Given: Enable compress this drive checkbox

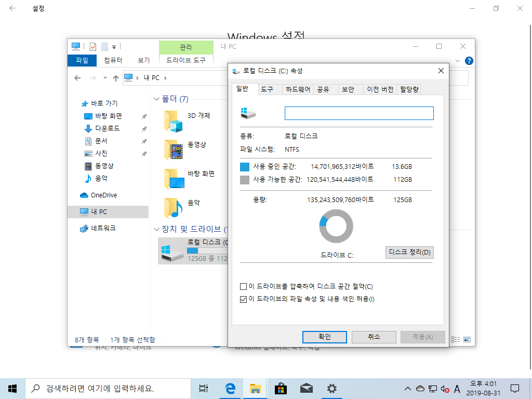Looking at the screenshot, I should (243, 287).
